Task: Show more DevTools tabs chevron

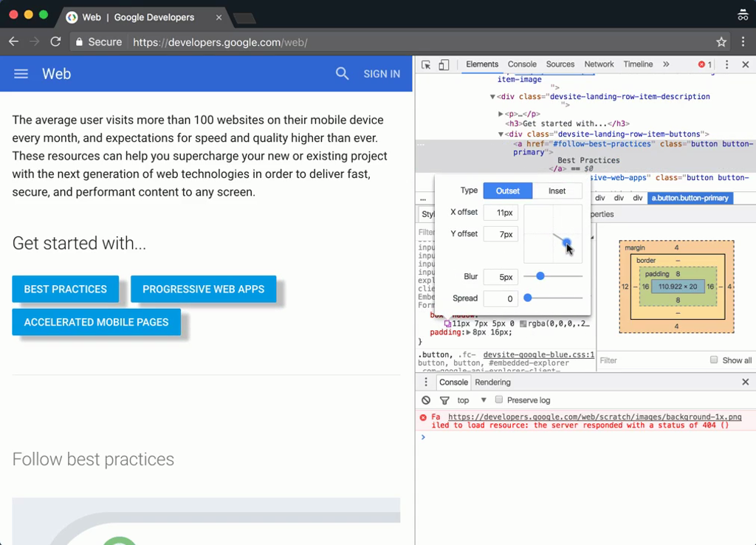Action: click(666, 64)
